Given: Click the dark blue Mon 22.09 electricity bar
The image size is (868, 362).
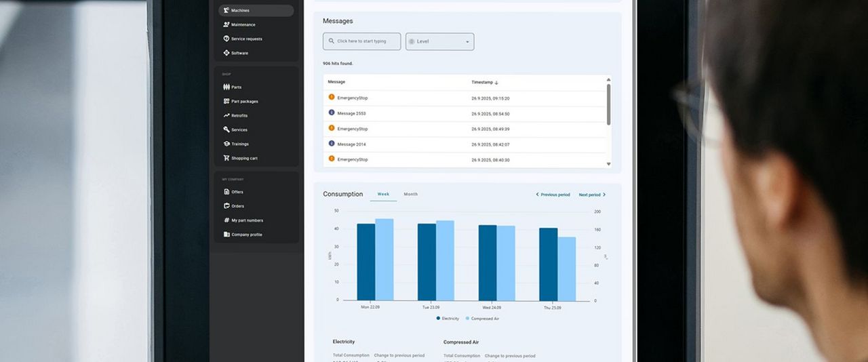Looking at the screenshot, I should (x=366, y=262).
